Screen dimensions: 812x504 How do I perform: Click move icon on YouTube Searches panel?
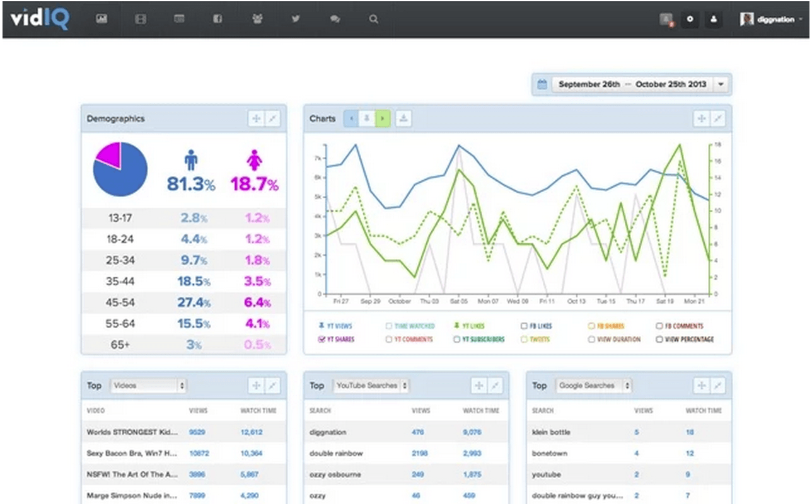[478, 386]
